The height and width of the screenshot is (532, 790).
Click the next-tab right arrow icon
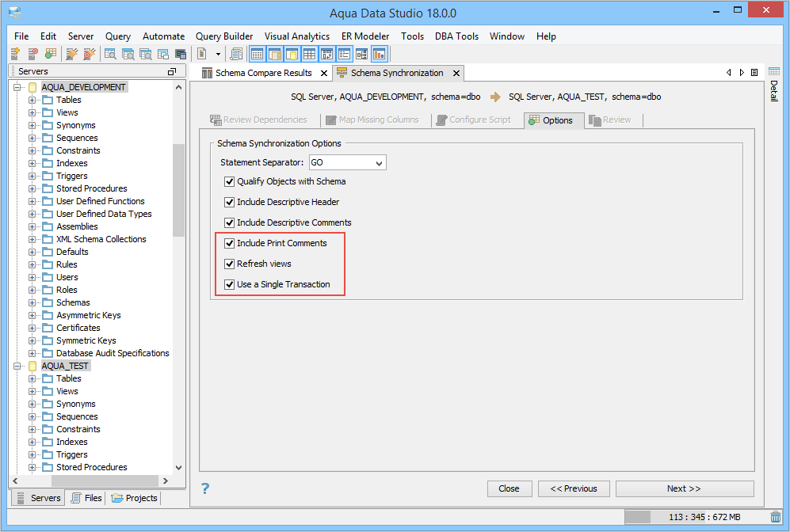click(x=742, y=73)
